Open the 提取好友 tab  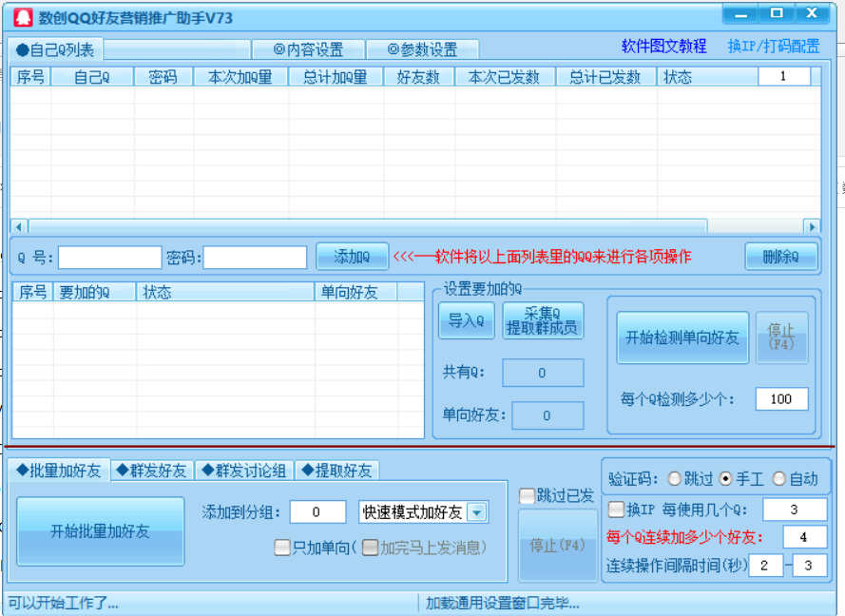[336, 471]
